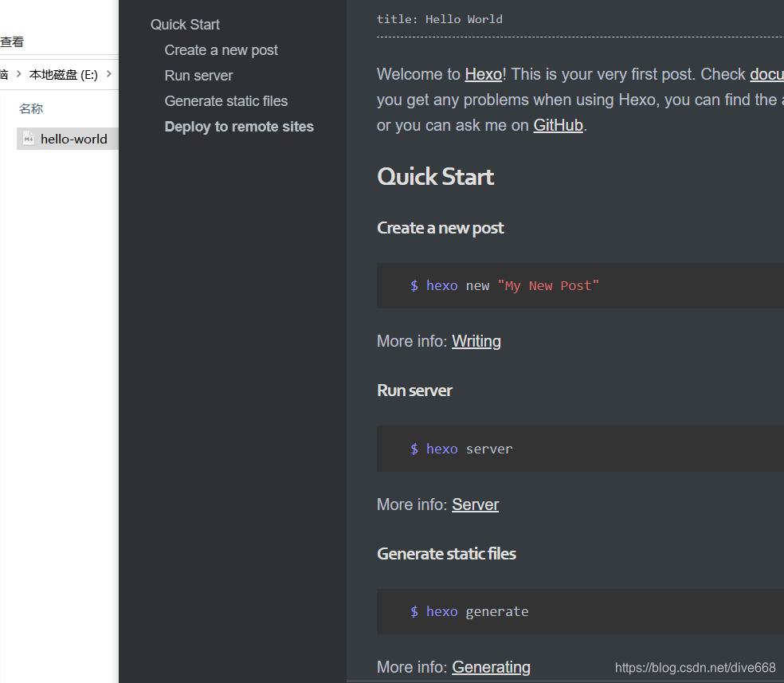This screenshot has height=683, width=784.
Task: Open the Server more info link
Action: pos(475,504)
